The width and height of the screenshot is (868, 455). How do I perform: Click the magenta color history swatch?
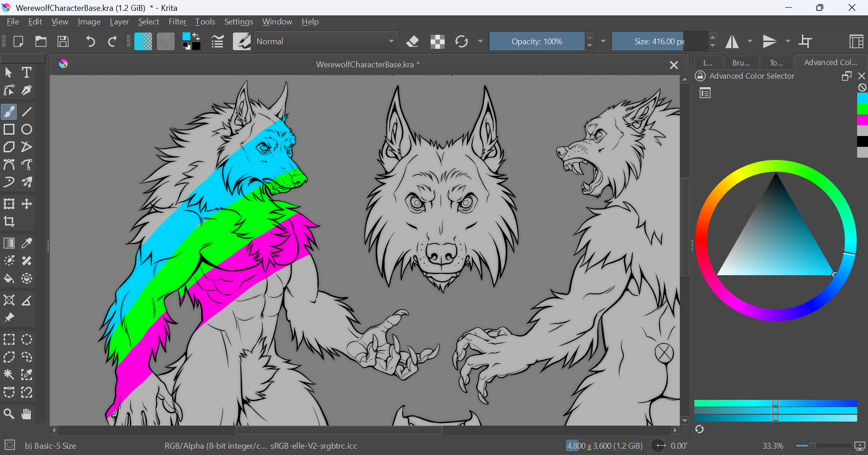(862, 120)
